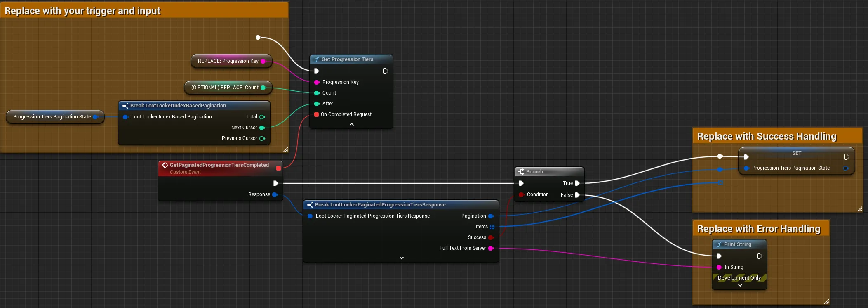Click the Progression Tiers Pagination State getter output pin
This screenshot has height=308, width=868.
click(x=96, y=117)
